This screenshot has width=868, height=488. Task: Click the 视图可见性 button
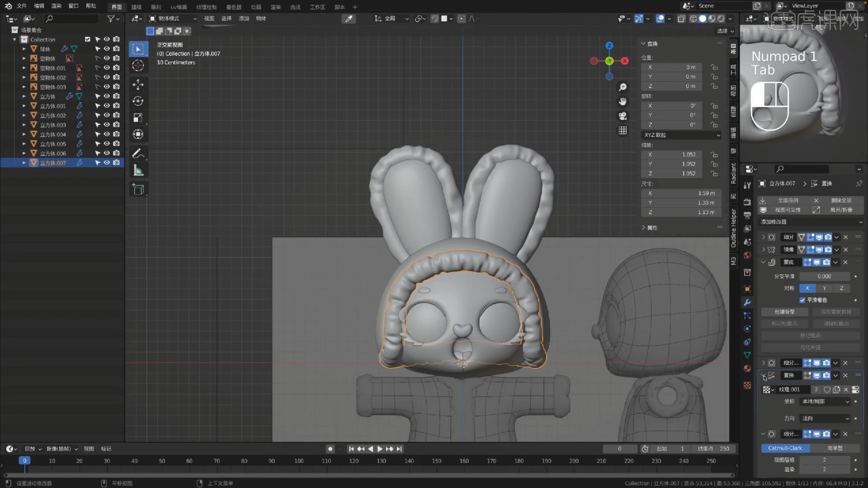(x=784, y=210)
